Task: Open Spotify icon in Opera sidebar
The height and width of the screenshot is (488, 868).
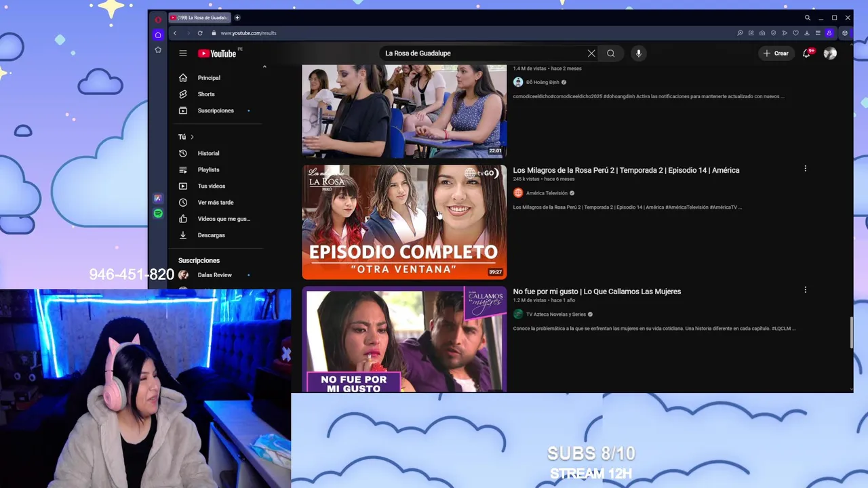Action: [158, 213]
